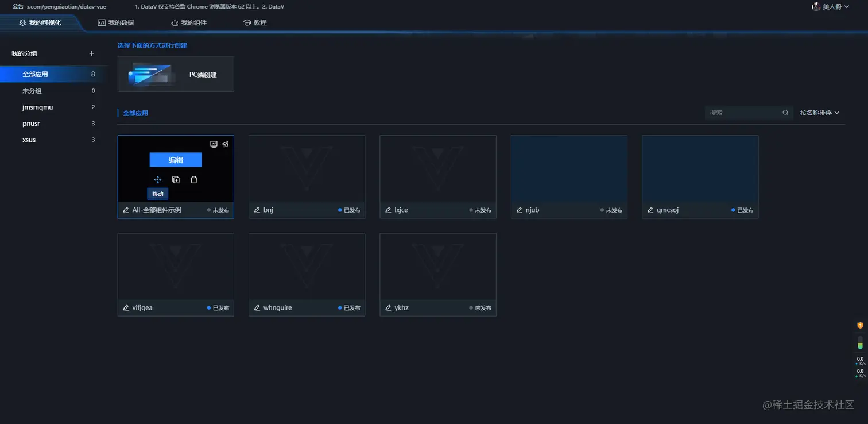Click the project name All-全部组件示例
Screen dimensions: 868x424
157,210
